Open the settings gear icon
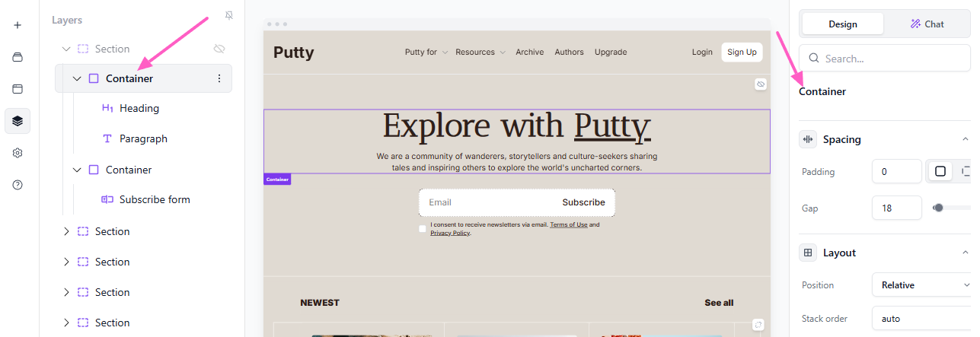 (x=18, y=153)
